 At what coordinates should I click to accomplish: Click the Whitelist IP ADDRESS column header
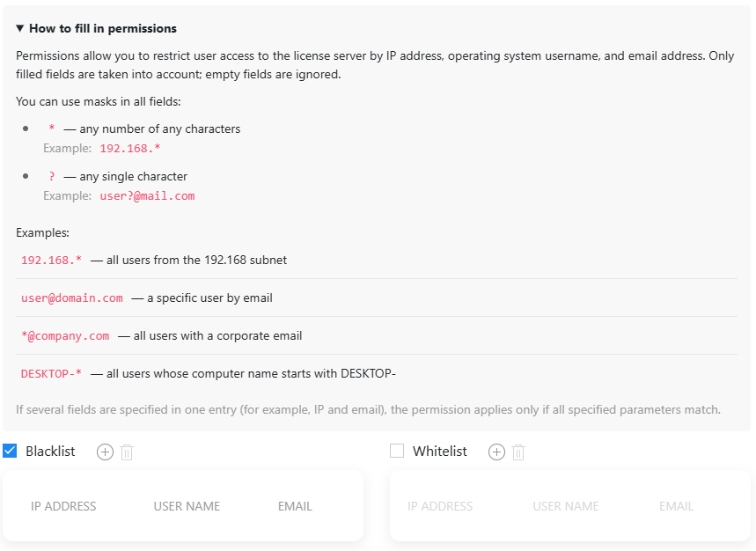(440, 506)
